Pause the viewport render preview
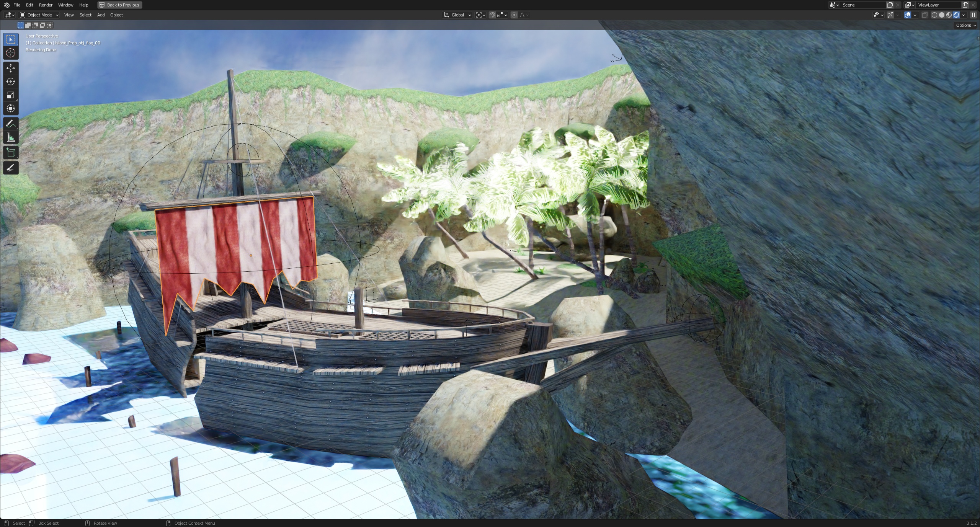Viewport: 980px width, 527px height. [973, 15]
